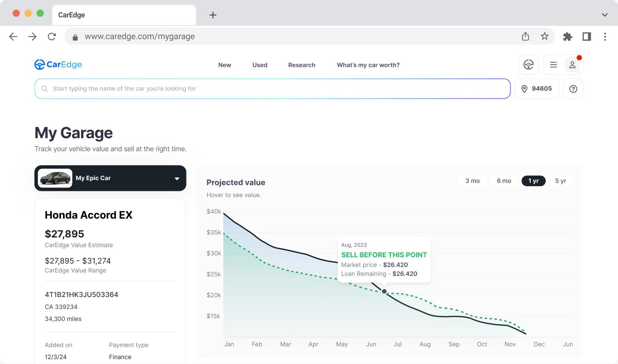Bookmark the page with the star icon
618x364 pixels.
(545, 36)
